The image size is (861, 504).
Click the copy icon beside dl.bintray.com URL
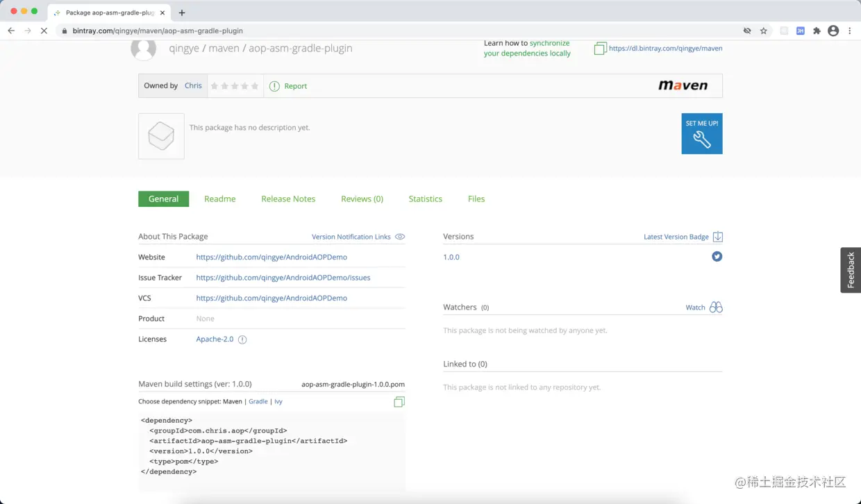pyautogui.click(x=601, y=49)
